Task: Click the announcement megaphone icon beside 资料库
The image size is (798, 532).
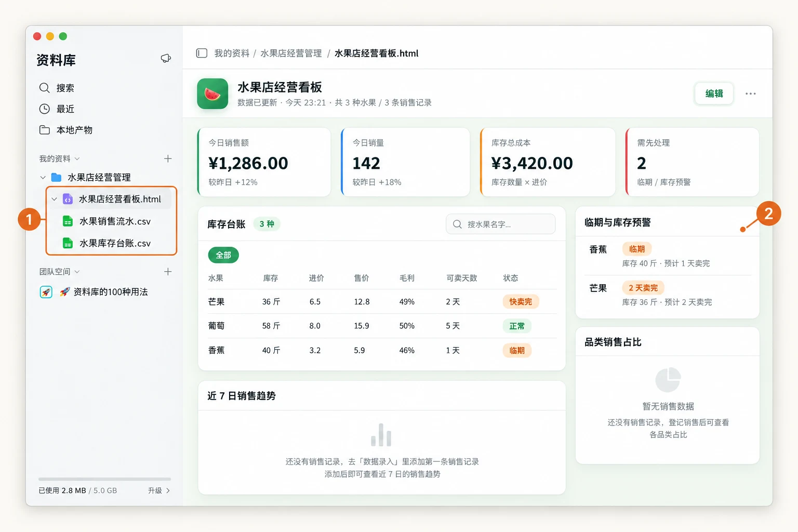Action: point(166,59)
